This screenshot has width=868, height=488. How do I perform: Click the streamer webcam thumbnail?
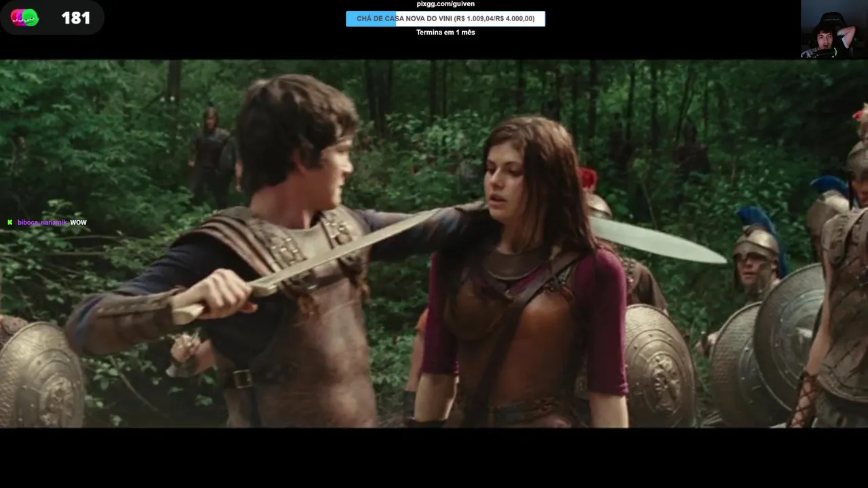834,29
